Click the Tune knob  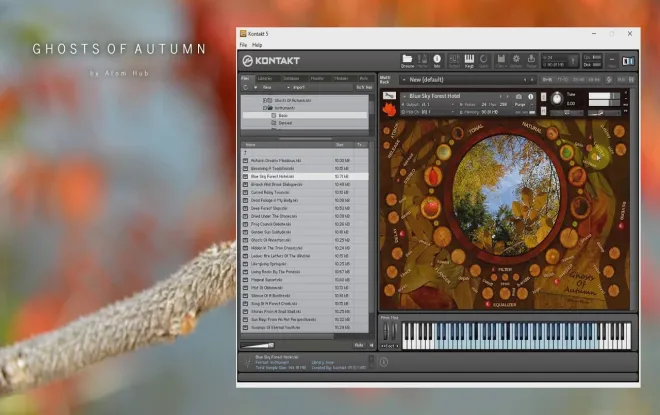[556, 98]
